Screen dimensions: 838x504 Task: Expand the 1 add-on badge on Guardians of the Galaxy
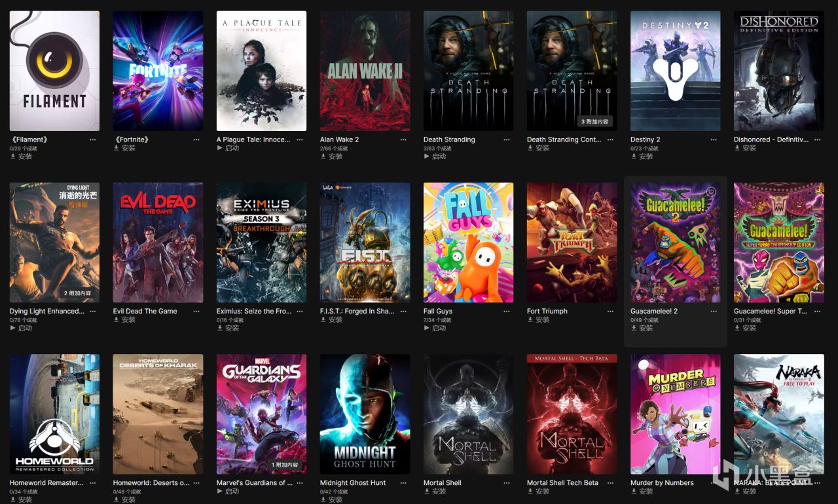point(284,465)
